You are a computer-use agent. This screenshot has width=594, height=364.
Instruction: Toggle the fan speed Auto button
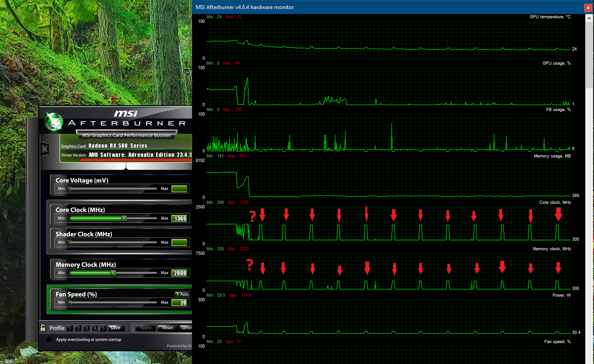[182, 294]
